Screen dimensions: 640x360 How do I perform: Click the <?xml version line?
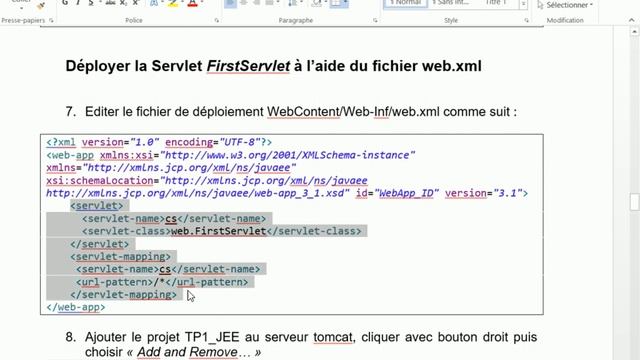(x=159, y=142)
